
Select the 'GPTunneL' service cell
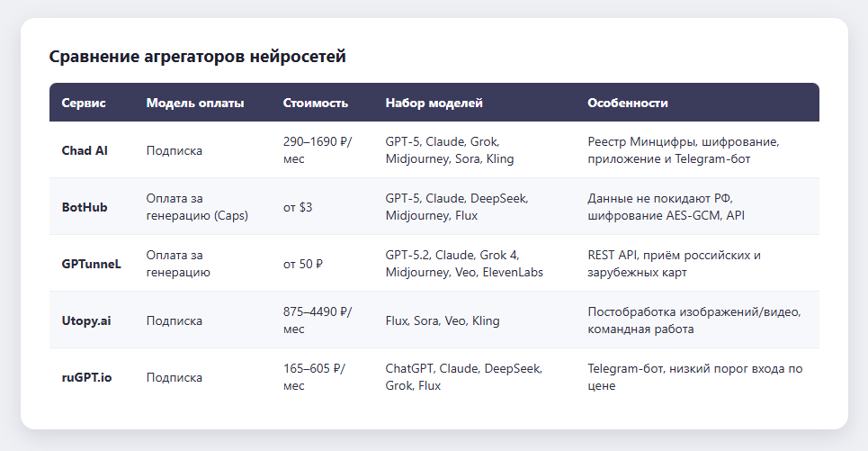click(x=92, y=264)
